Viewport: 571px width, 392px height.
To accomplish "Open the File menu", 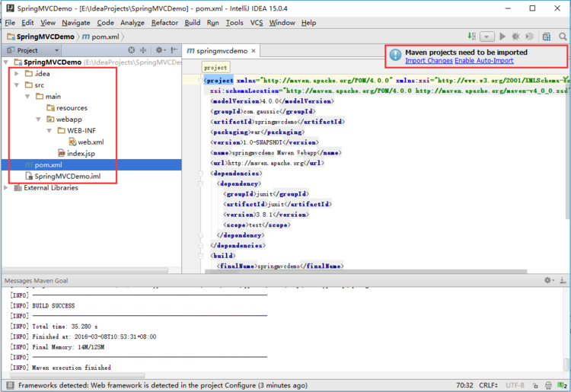I will (x=10, y=23).
